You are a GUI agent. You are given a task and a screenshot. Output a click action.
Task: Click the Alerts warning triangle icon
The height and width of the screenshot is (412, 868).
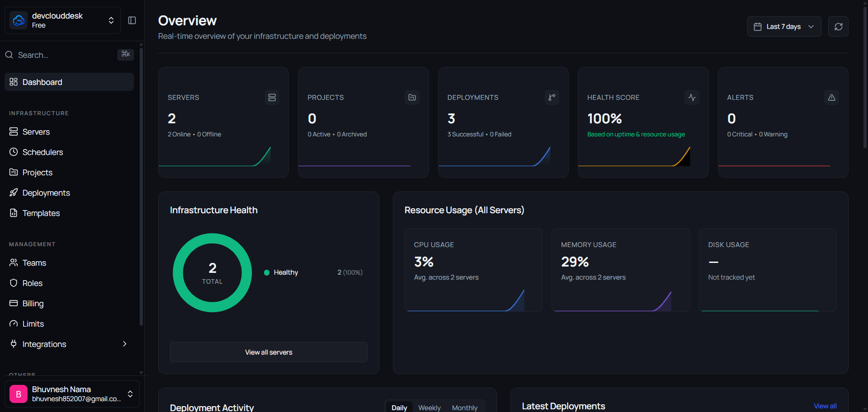832,98
